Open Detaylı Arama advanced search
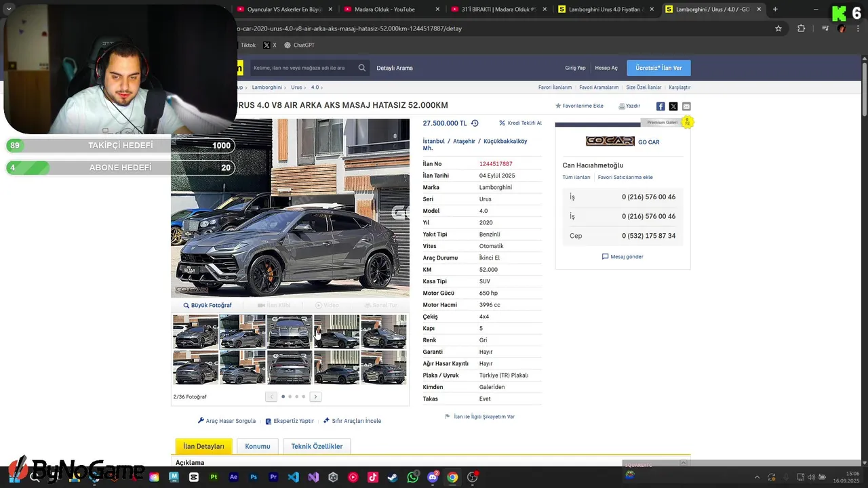Viewport: 868px width, 488px height. point(395,68)
